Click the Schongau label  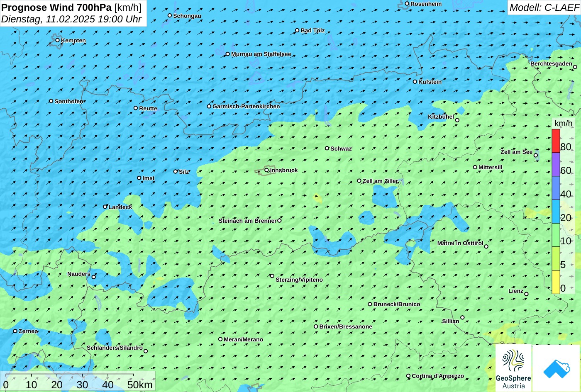click(187, 16)
